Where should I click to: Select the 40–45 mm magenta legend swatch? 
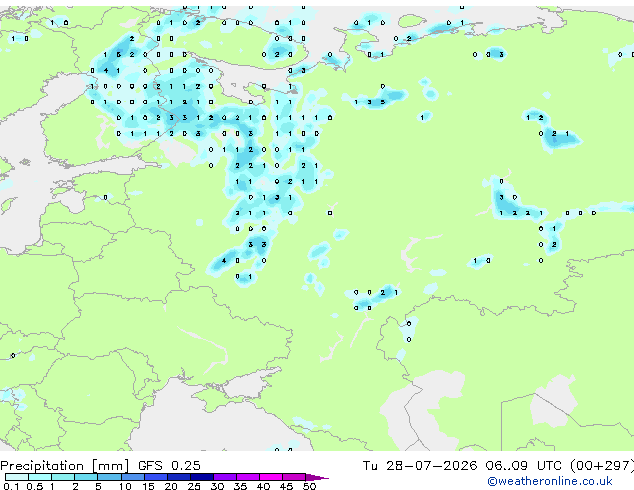point(271,477)
